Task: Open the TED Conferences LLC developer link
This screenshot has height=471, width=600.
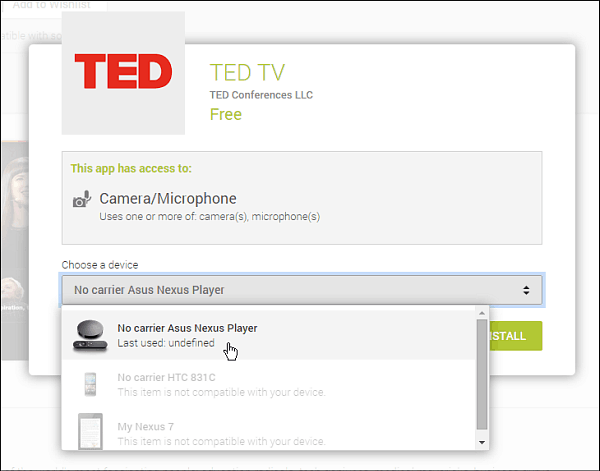Action: [x=261, y=95]
